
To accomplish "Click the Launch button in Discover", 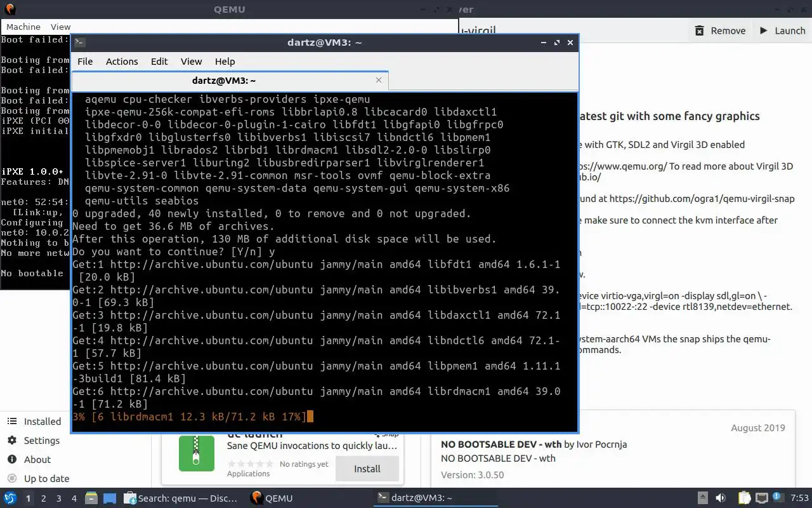I will pyautogui.click(x=782, y=30).
